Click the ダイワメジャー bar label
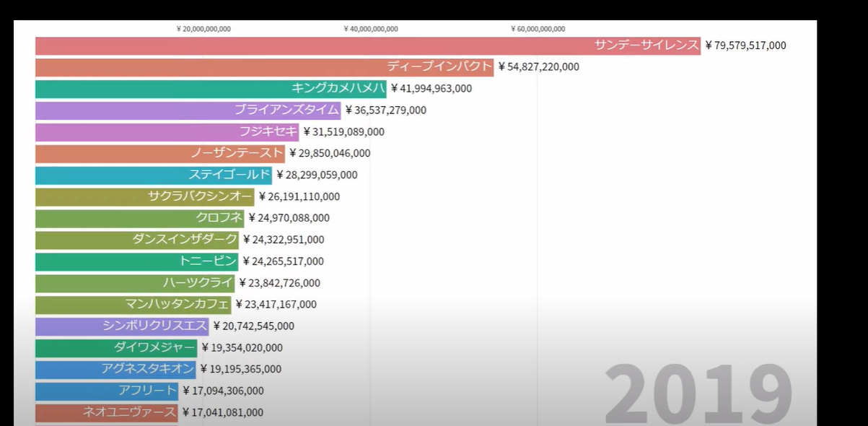The height and width of the screenshot is (426, 868). pos(154,347)
